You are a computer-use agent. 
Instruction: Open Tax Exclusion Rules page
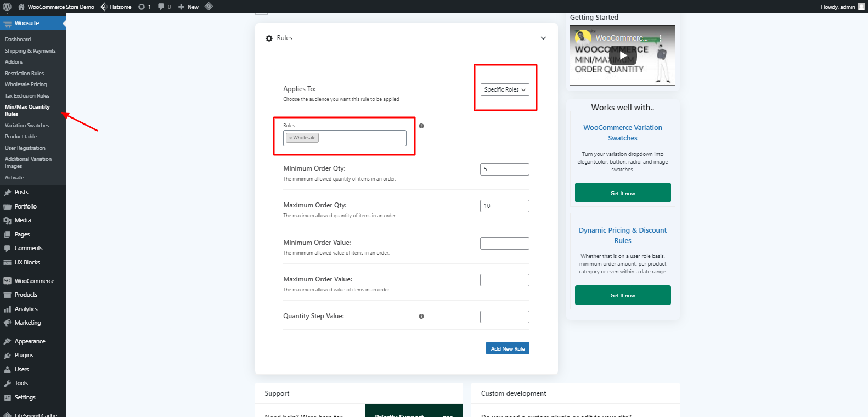27,96
